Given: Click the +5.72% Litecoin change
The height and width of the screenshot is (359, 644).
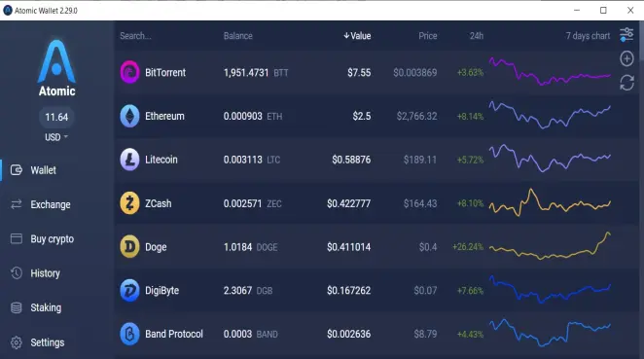Looking at the screenshot, I should [470, 160].
